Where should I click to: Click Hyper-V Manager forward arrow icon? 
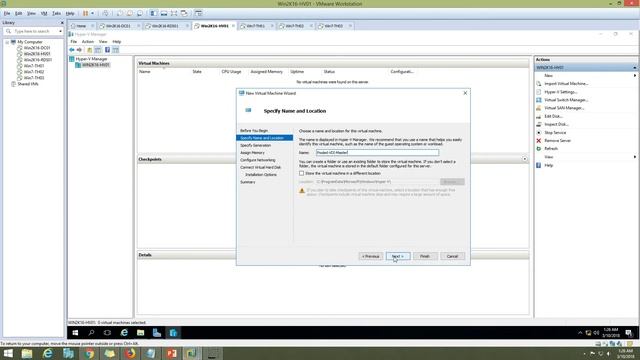click(79, 50)
